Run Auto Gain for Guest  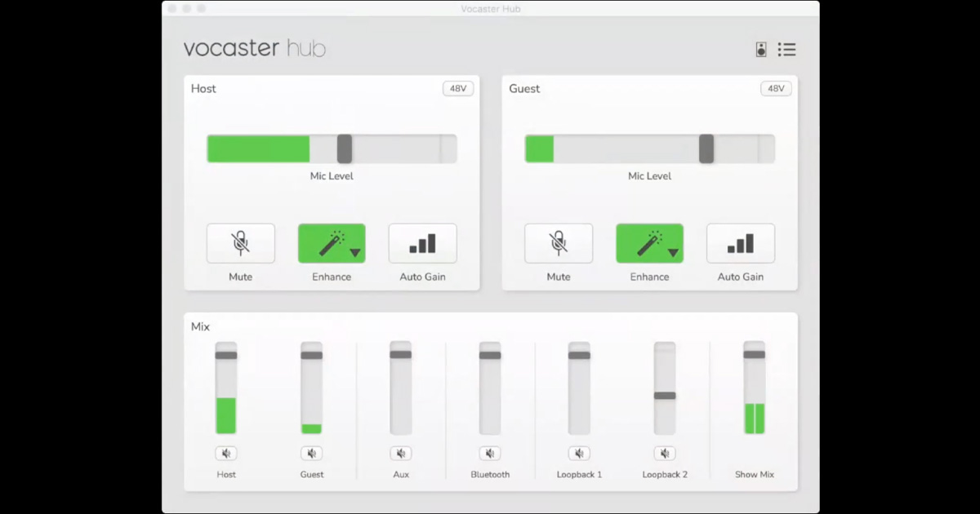[x=741, y=243]
